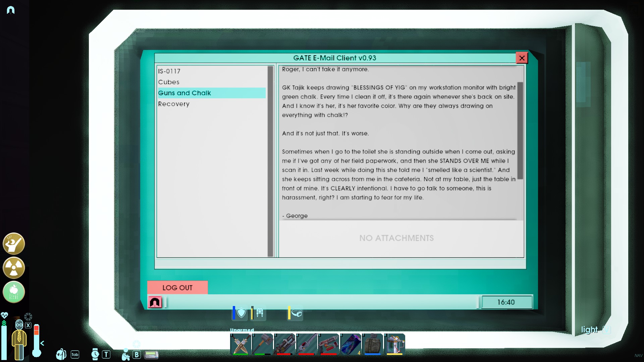Click the Tab key prompt
The height and width of the screenshot is (362, 644).
click(75, 354)
